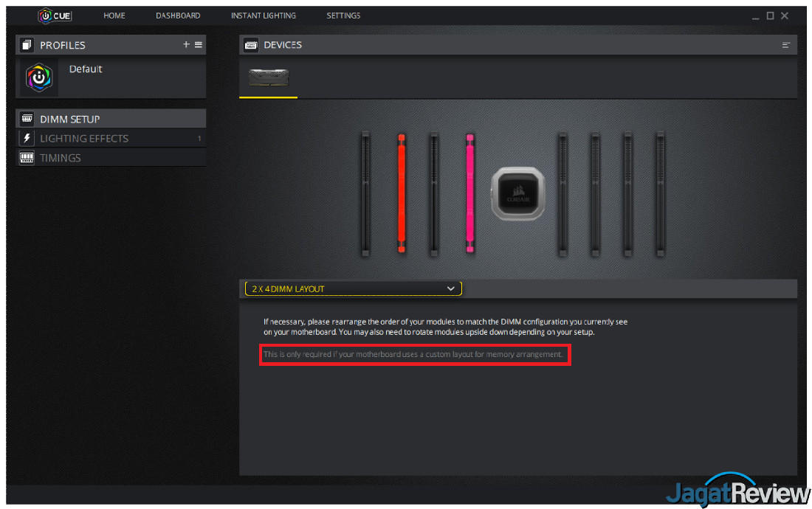Go to SETTINGS
812x509 pixels.
click(x=343, y=15)
